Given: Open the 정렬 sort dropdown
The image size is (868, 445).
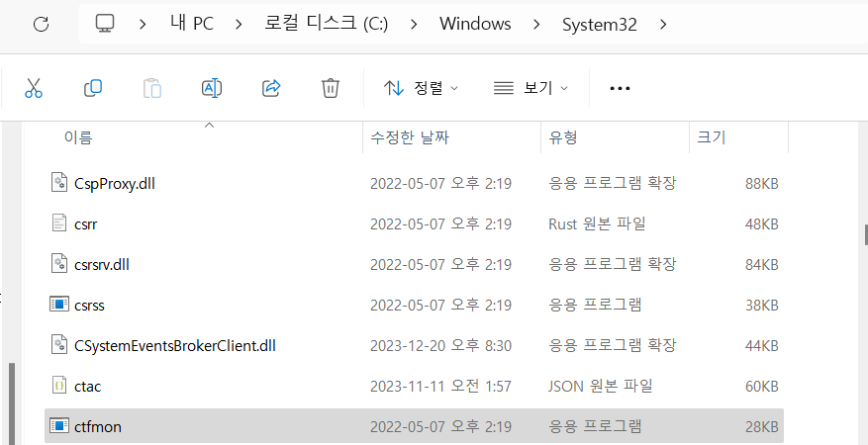Looking at the screenshot, I should tap(421, 88).
